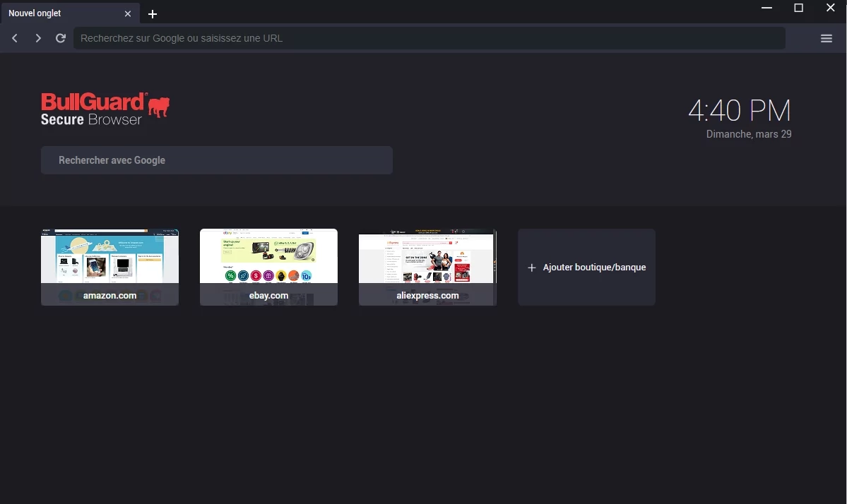Viewport: 847px width, 504px height.
Task: Click the BullGuard Secure Browser logo
Action: click(x=105, y=109)
